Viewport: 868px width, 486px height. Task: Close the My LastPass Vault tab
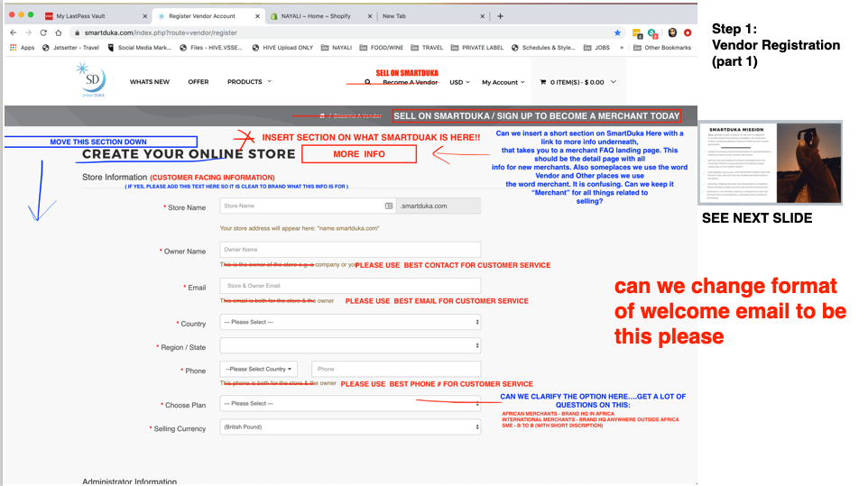pyautogui.click(x=145, y=16)
